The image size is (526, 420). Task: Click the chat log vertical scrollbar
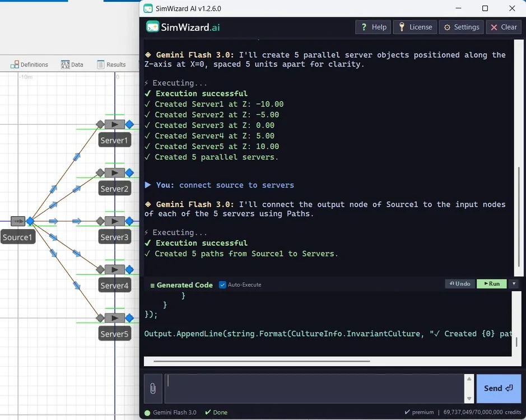pyautogui.click(x=519, y=216)
